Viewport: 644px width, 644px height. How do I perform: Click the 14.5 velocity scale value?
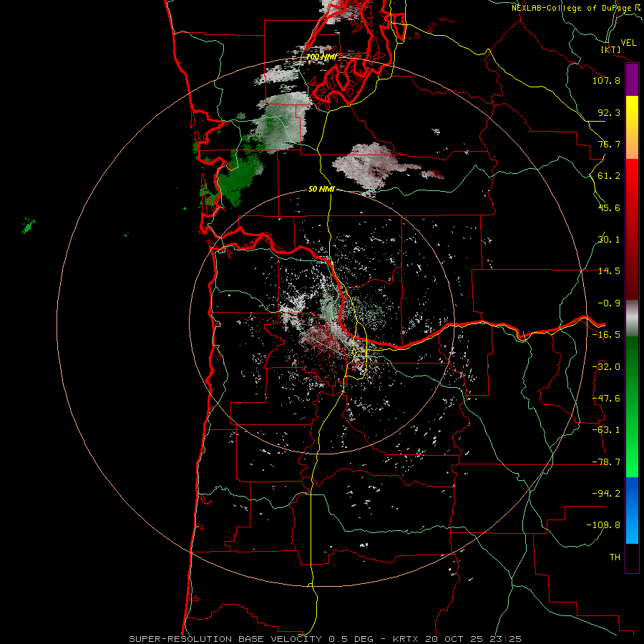coord(609,271)
